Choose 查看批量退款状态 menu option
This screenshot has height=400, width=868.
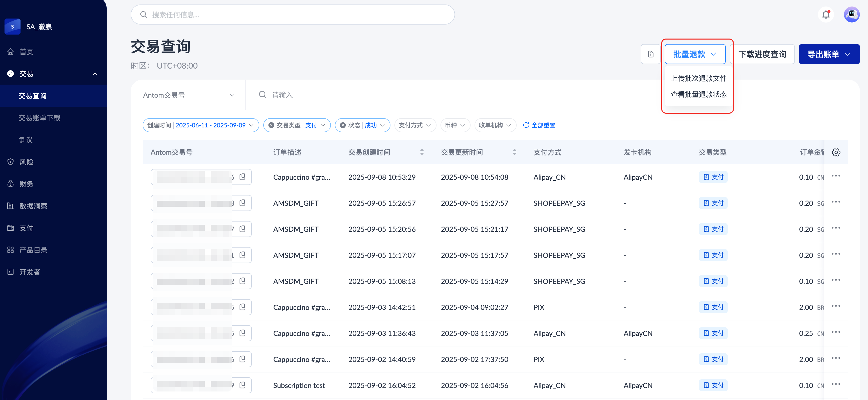coord(699,94)
